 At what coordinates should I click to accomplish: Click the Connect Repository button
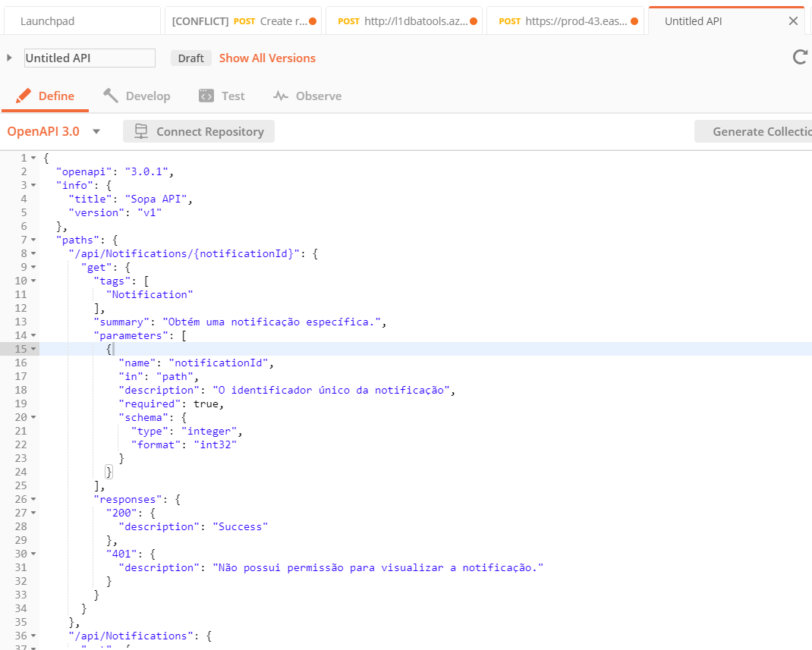[199, 130]
